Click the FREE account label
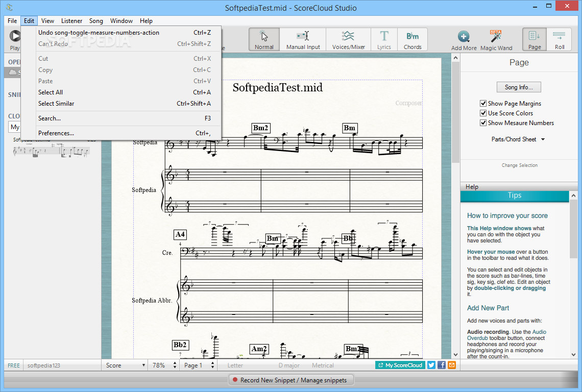 coord(14,365)
